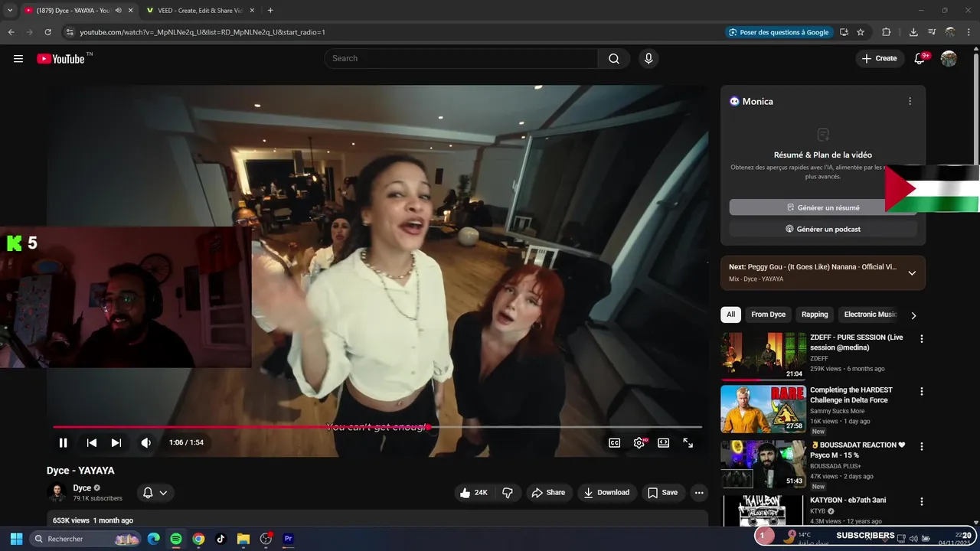Click the search magnifier button
The image size is (980, 551).
614,59
